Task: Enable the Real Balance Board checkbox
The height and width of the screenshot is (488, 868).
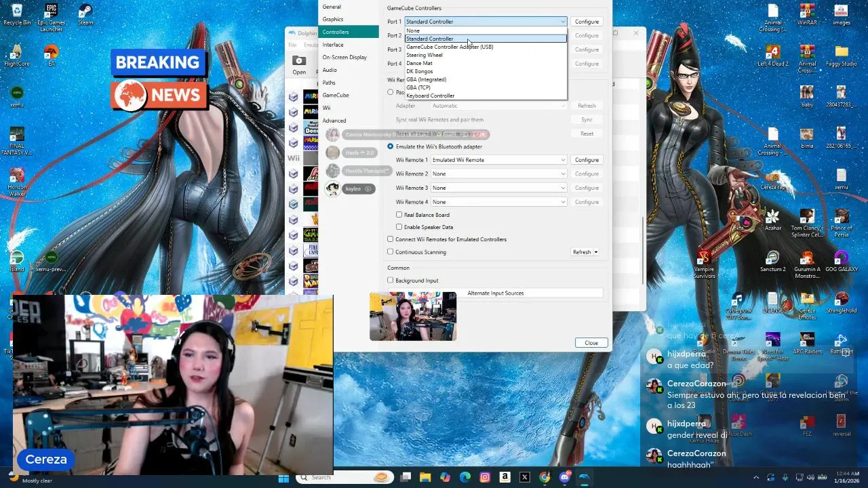Action: tap(399, 215)
